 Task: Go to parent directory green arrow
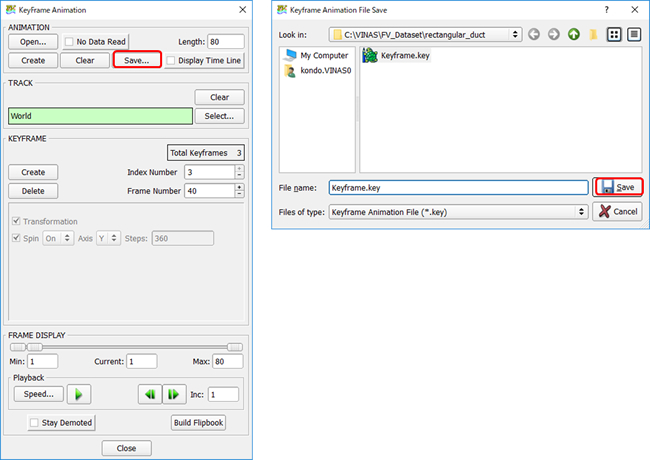[x=574, y=35]
